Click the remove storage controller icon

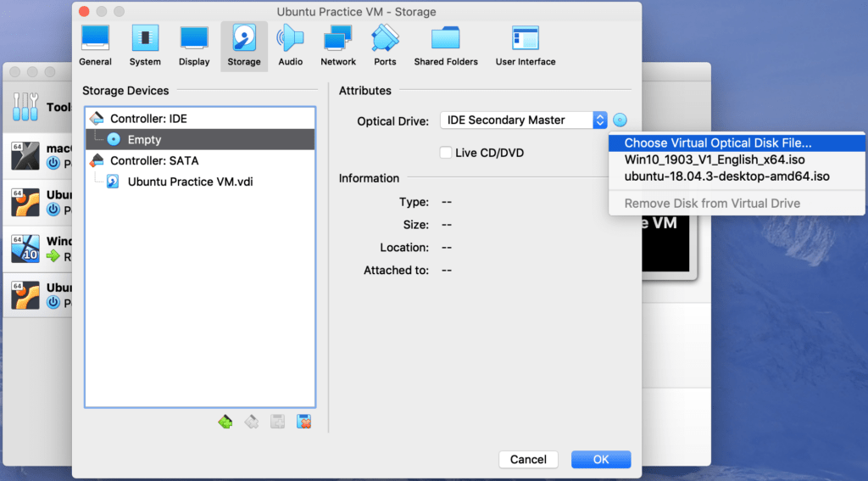click(x=251, y=422)
